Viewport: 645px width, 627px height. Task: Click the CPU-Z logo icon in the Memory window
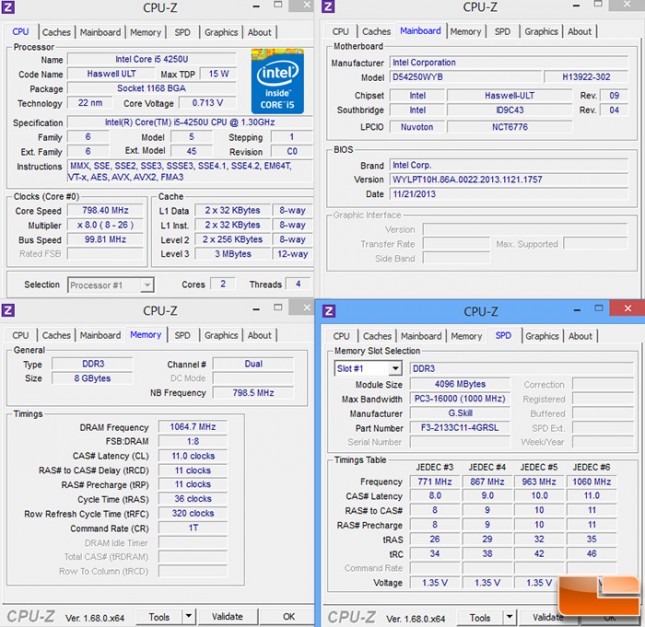point(8,310)
